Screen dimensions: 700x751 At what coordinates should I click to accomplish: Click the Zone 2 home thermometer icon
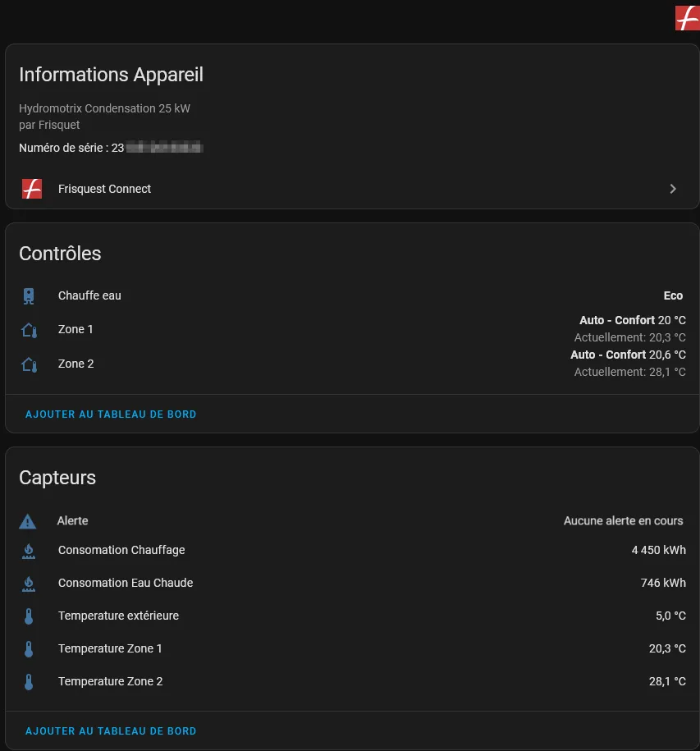coord(30,364)
